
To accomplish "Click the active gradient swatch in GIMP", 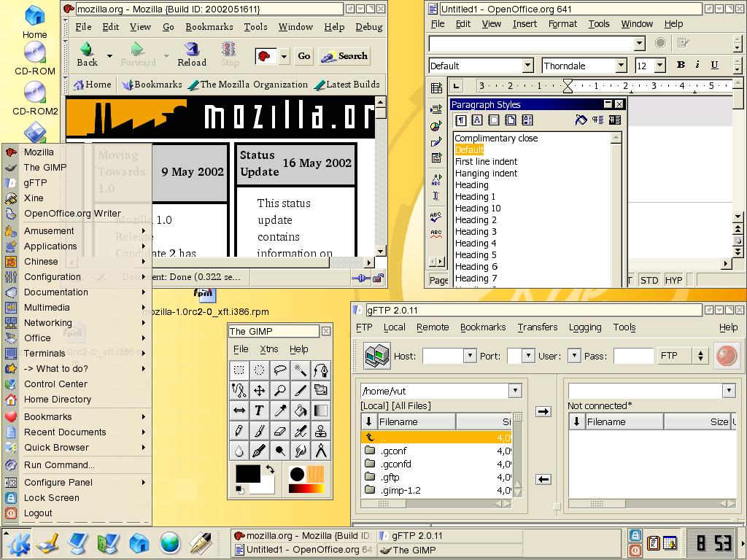I will coord(306,489).
